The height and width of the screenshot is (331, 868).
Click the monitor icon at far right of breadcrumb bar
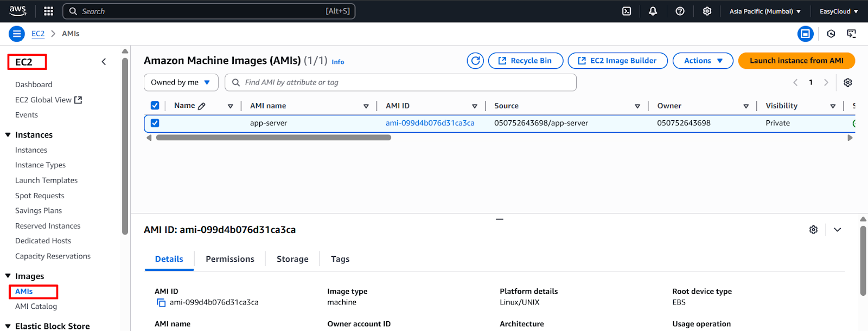[852, 34]
